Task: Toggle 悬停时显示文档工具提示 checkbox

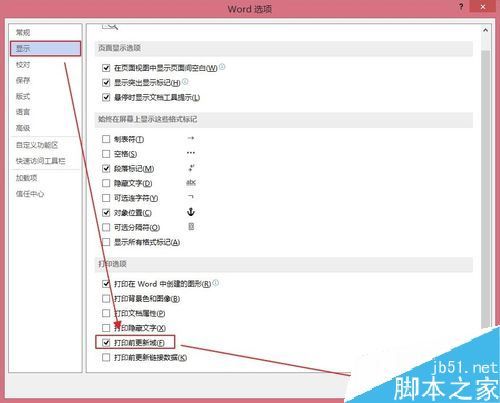Action: (106, 97)
